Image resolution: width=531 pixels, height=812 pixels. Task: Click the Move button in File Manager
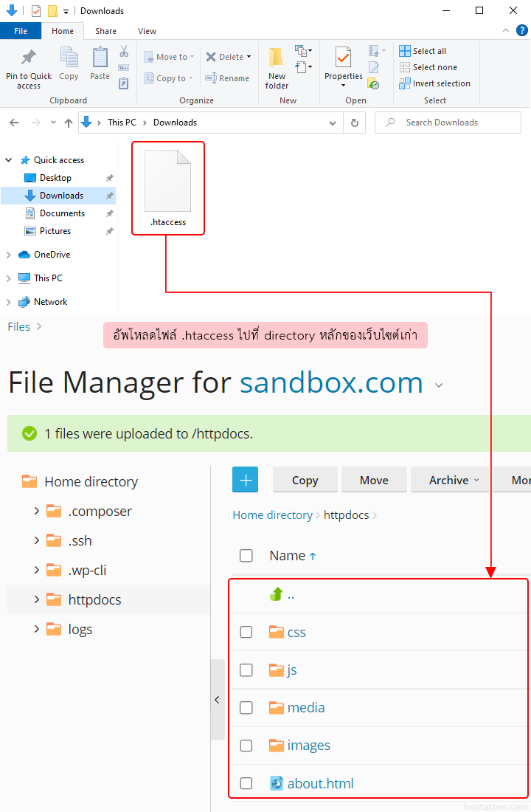pyautogui.click(x=374, y=480)
